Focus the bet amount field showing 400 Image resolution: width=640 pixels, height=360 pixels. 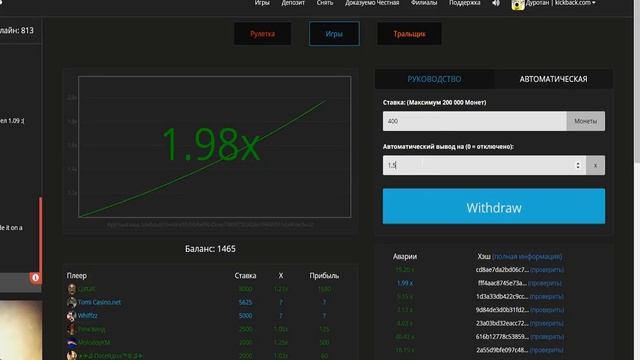475,121
